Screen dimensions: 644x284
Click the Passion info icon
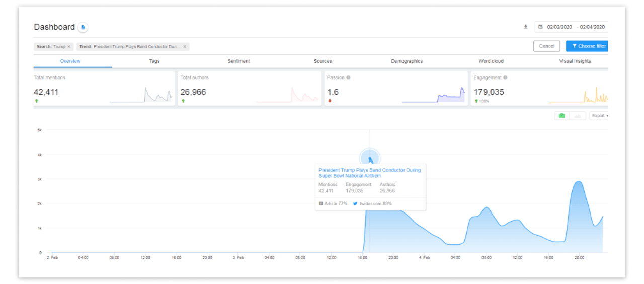[348, 78]
